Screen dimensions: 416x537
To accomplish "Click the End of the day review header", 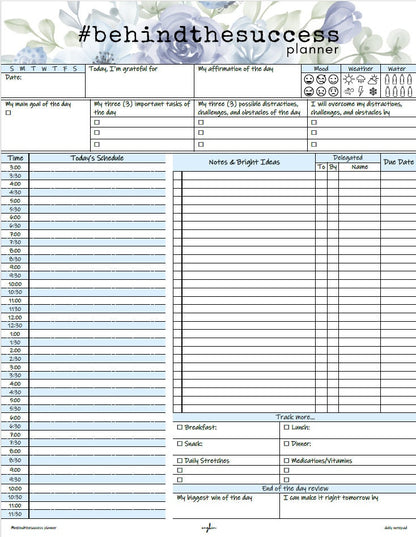I will click(x=295, y=488).
